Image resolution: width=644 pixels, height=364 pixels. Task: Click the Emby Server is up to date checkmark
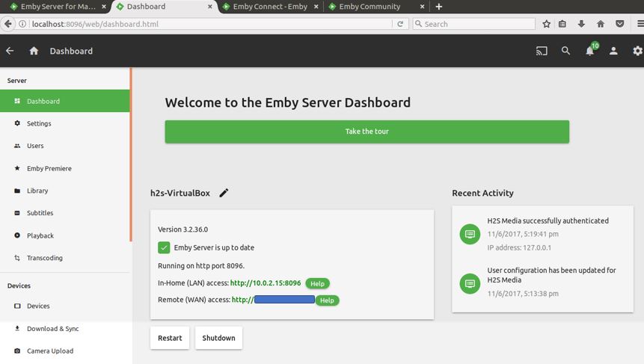[x=164, y=247]
